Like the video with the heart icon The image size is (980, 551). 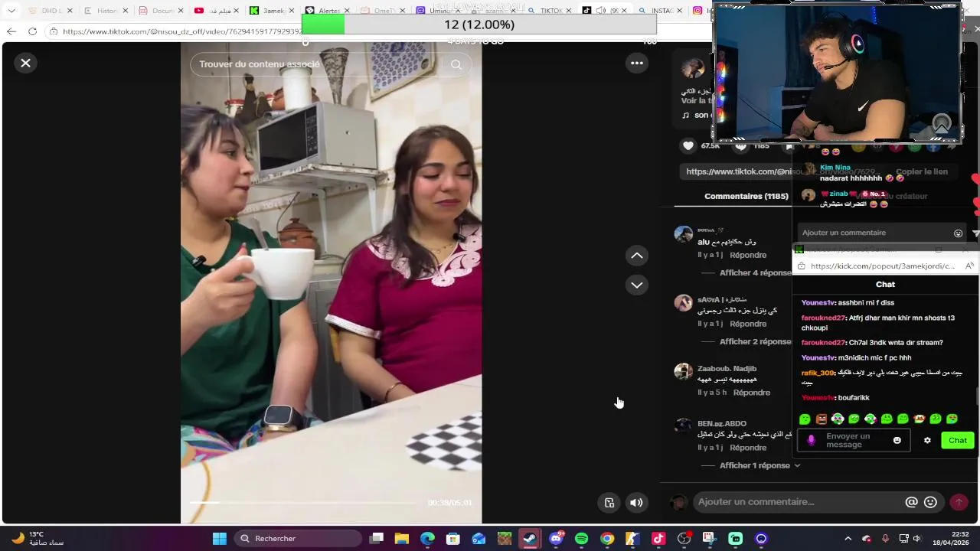click(x=688, y=145)
